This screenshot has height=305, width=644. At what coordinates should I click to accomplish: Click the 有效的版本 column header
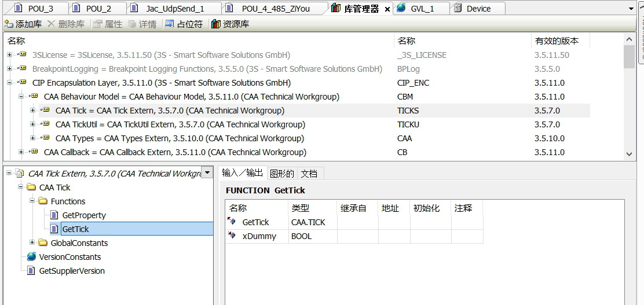(x=560, y=41)
